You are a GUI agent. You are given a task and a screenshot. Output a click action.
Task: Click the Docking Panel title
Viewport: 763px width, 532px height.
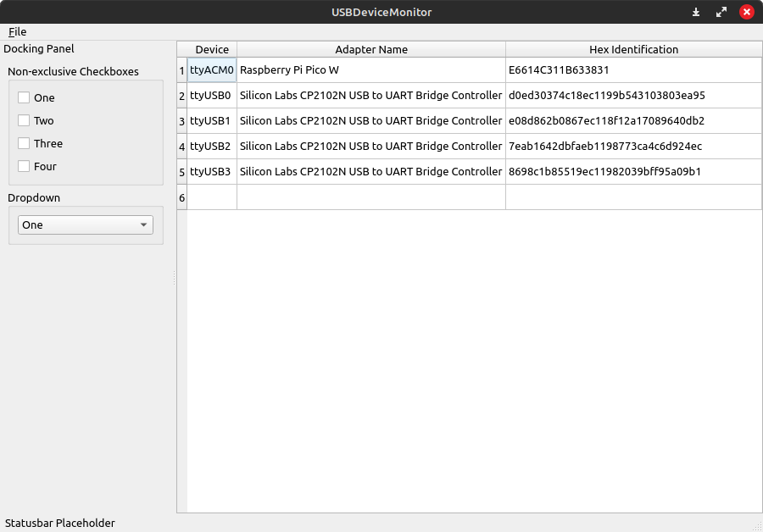click(x=39, y=48)
